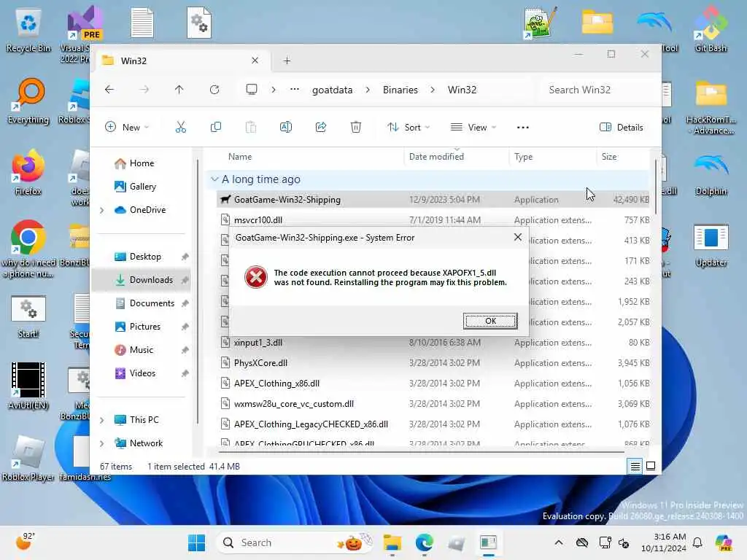Close the Win32 tab

[x=255, y=61]
